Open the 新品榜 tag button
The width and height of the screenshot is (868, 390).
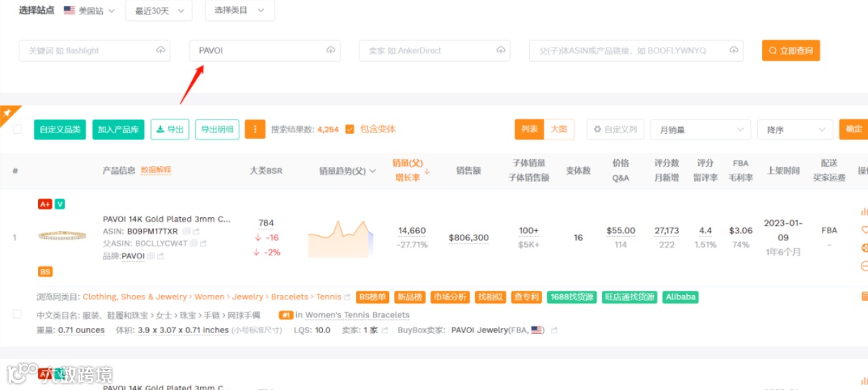pos(410,297)
